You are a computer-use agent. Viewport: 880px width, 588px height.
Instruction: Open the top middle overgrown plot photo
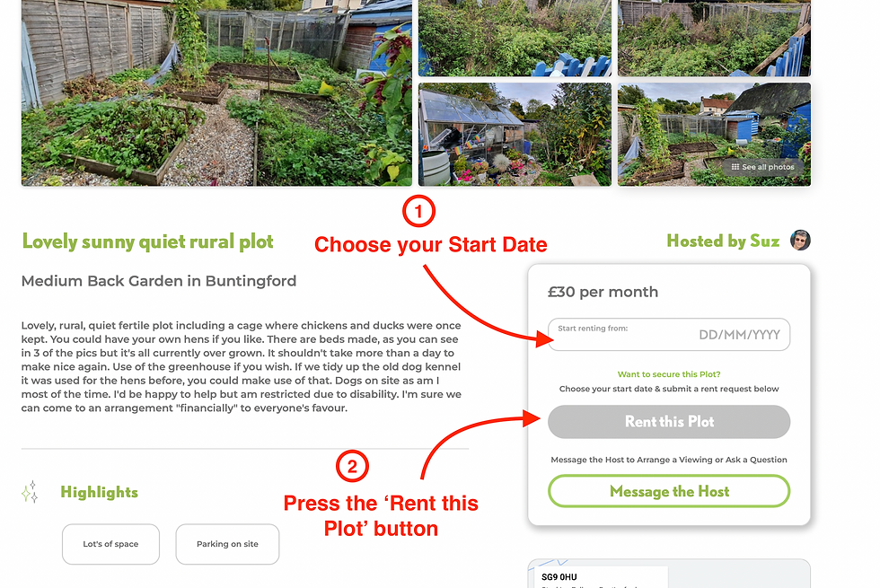[515, 38]
